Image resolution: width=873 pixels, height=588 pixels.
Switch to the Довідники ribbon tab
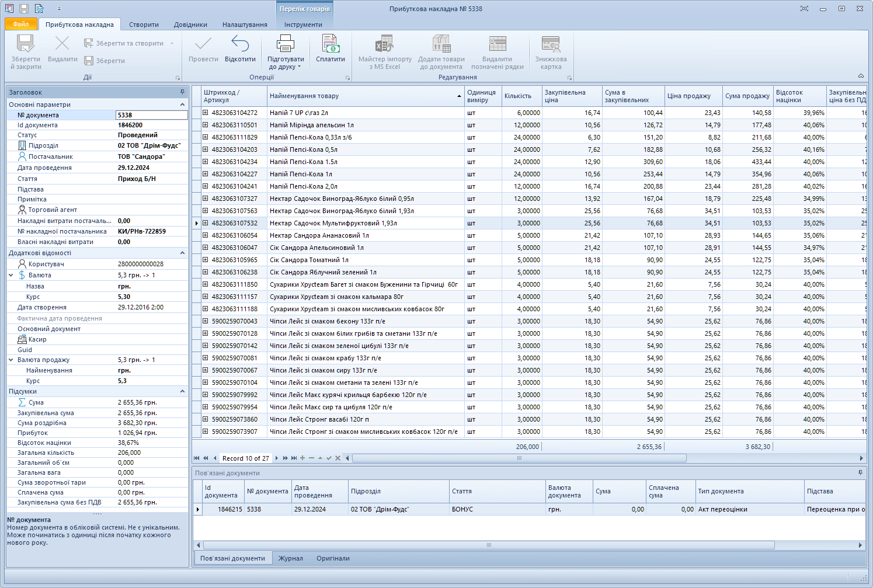point(190,25)
